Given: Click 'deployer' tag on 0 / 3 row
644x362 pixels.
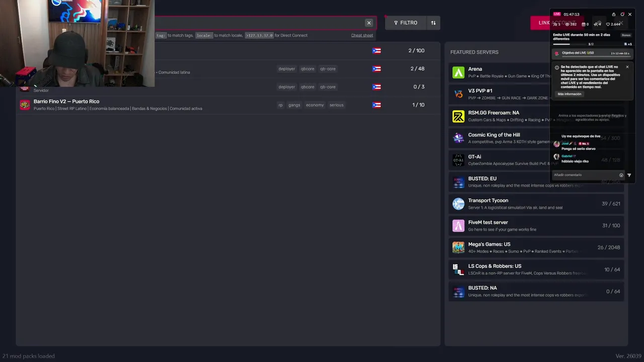Looking at the screenshot, I should (x=287, y=87).
